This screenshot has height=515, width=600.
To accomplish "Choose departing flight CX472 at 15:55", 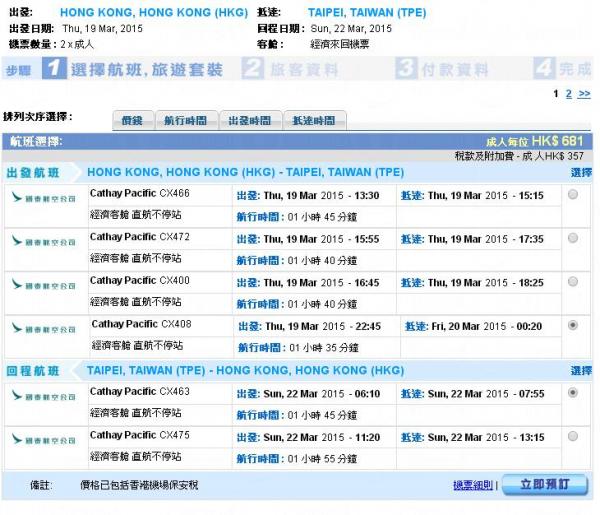I will (x=572, y=239).
